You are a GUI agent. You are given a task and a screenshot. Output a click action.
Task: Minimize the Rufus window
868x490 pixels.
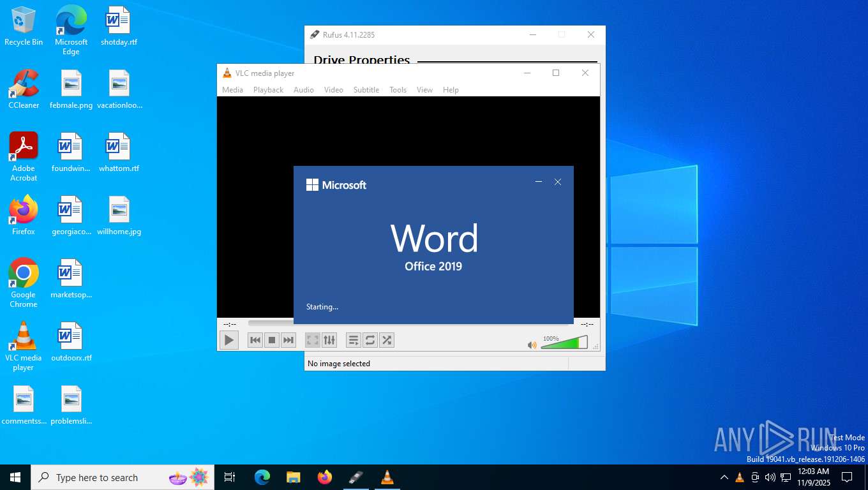pos(533,34)
